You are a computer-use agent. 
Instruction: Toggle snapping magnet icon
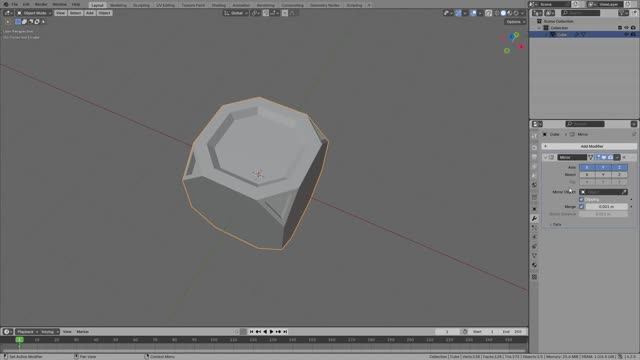coord(266,13)
